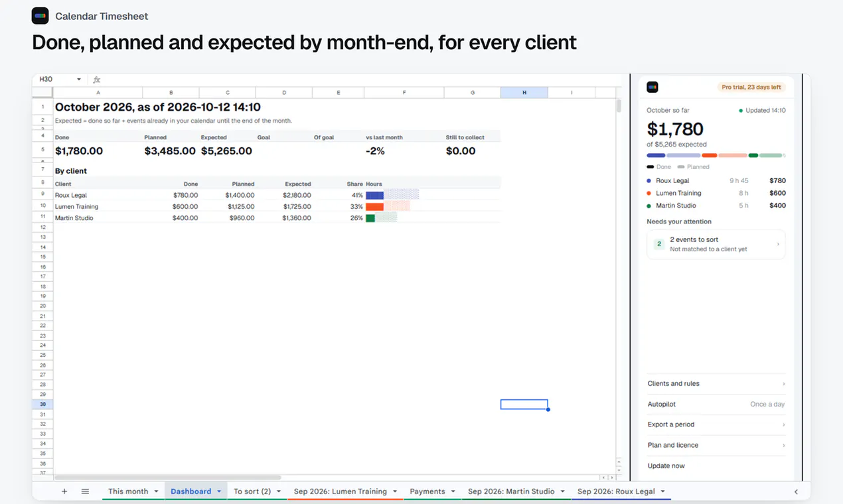Open the Autopilot Once a day setting
This screenshot has height=504, width=843.
[x=716, y=404]
